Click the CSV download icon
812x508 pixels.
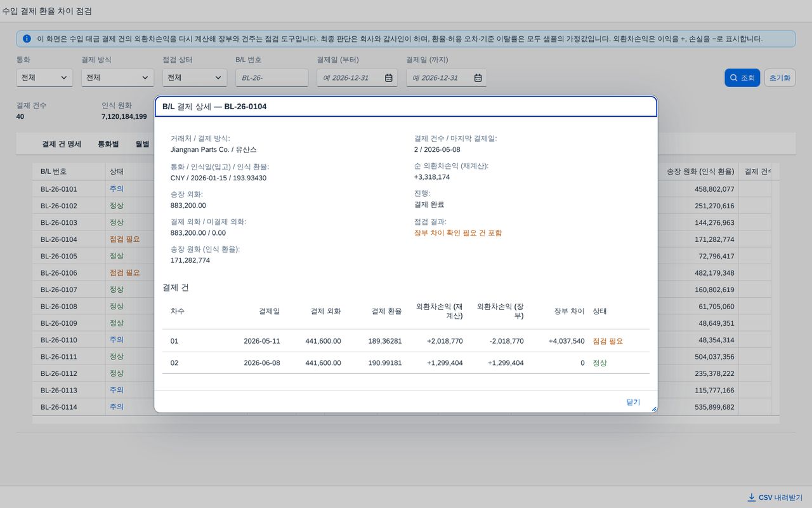coord(752,497)
